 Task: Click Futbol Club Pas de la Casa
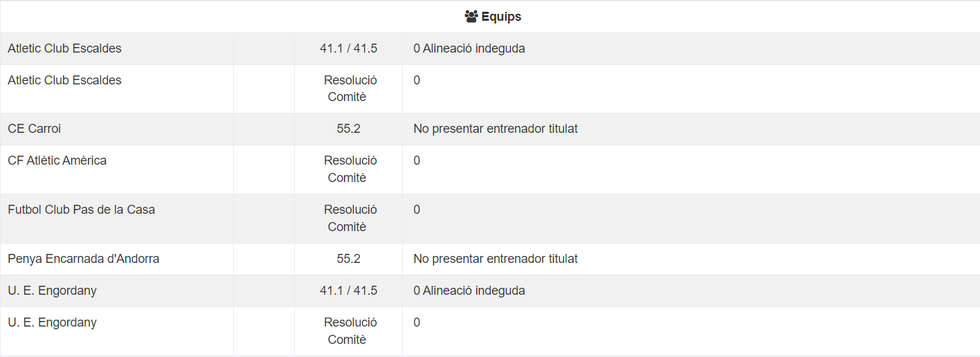81,210
